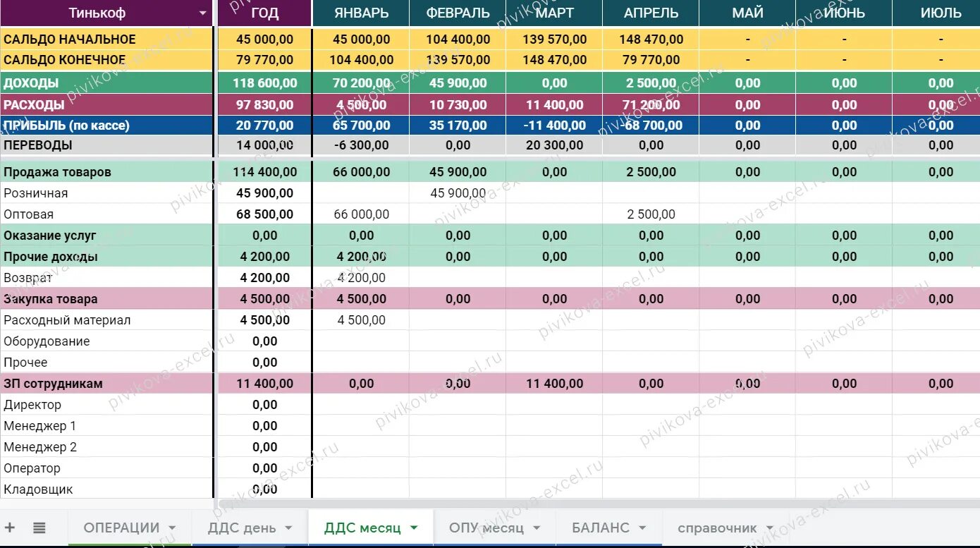Click the 20 770,00 yearly profit cell
Screen dimensions: 980x548
[264, 126]
